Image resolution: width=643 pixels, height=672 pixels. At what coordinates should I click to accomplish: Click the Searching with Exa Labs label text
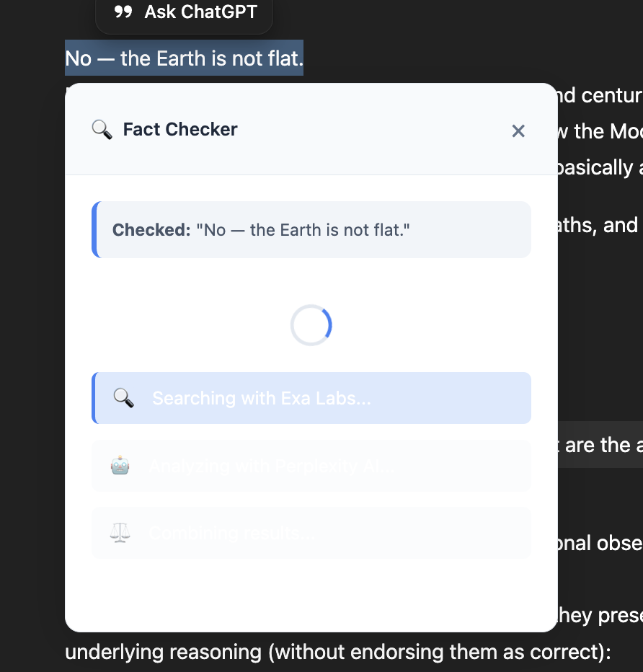click(262, 399)
